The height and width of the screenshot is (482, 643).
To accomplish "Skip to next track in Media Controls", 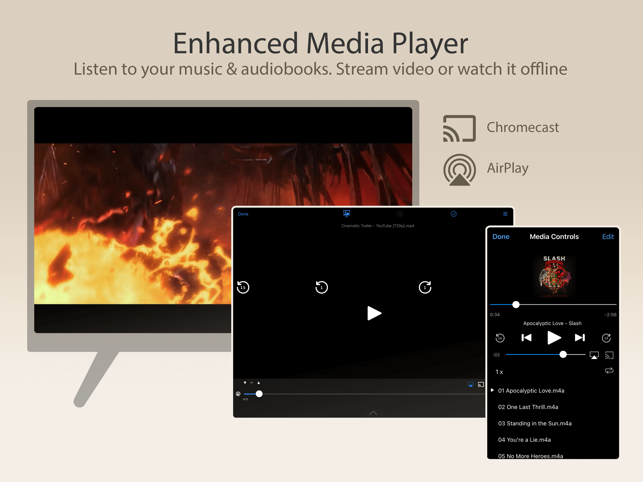I will tap(579, 338).
